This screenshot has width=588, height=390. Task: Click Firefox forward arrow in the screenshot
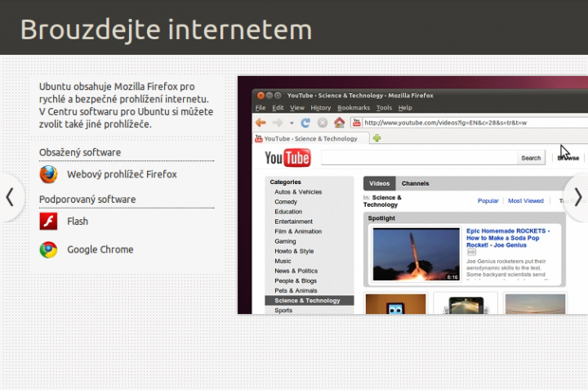(278, 123)
